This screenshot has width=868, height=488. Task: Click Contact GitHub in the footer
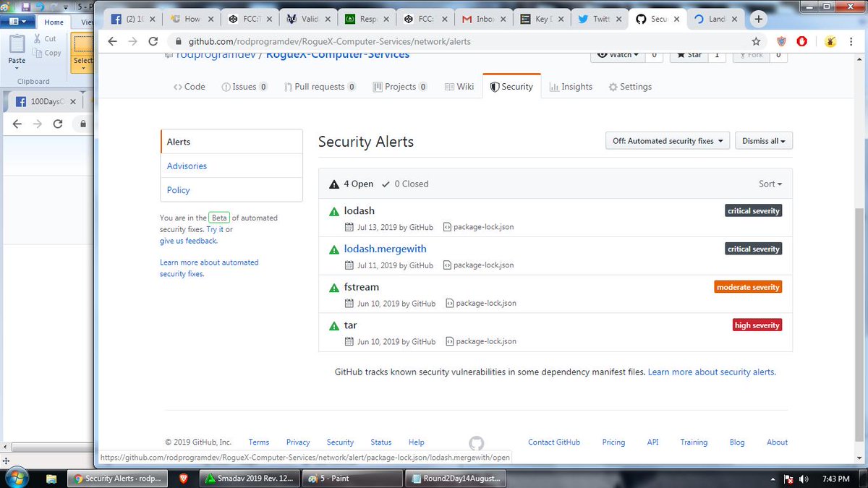554,442
